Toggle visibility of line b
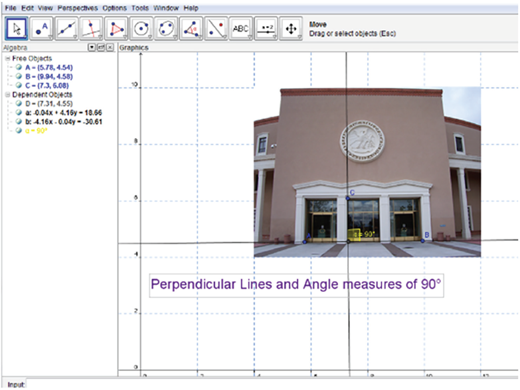This screenshot has width=520, height=390. 19,121
